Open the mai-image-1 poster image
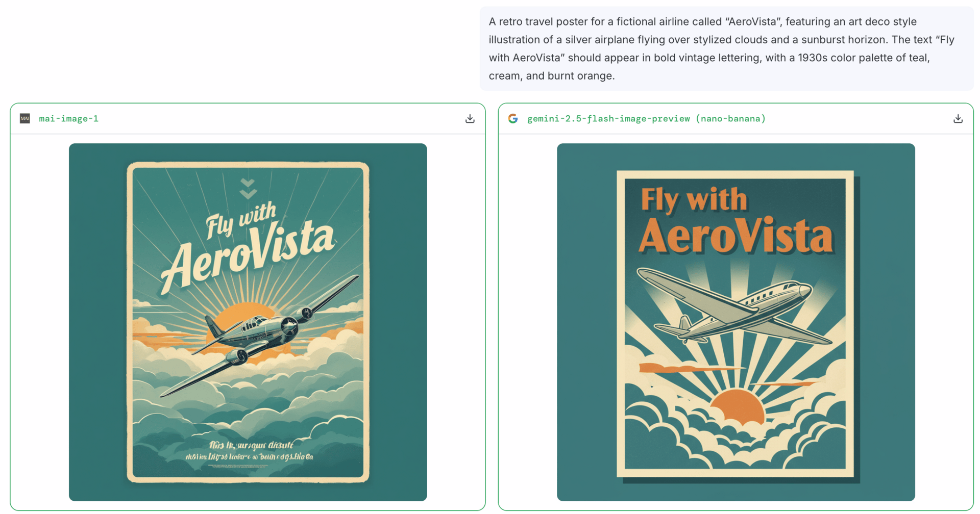This screenshot has height=514, width=980. click(248, 322)
